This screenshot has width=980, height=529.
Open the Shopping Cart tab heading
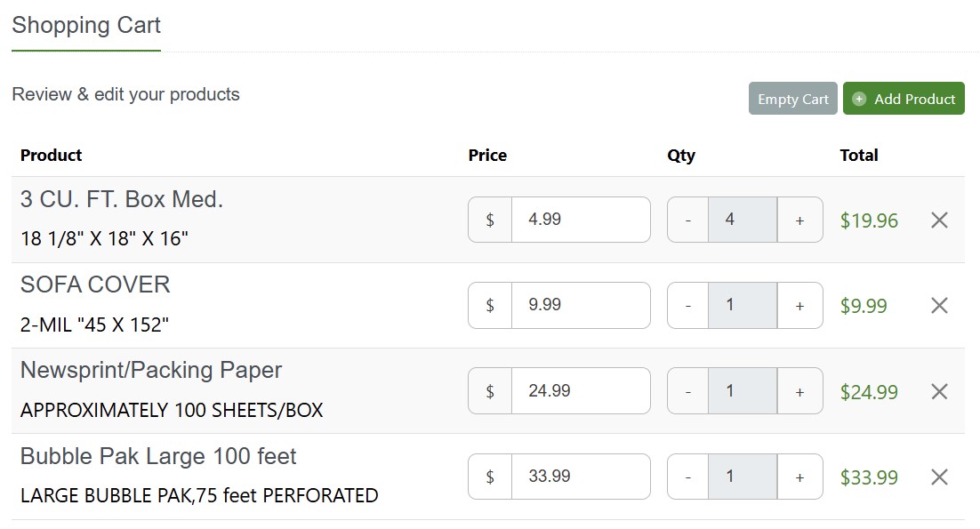(x=86, y=26)
